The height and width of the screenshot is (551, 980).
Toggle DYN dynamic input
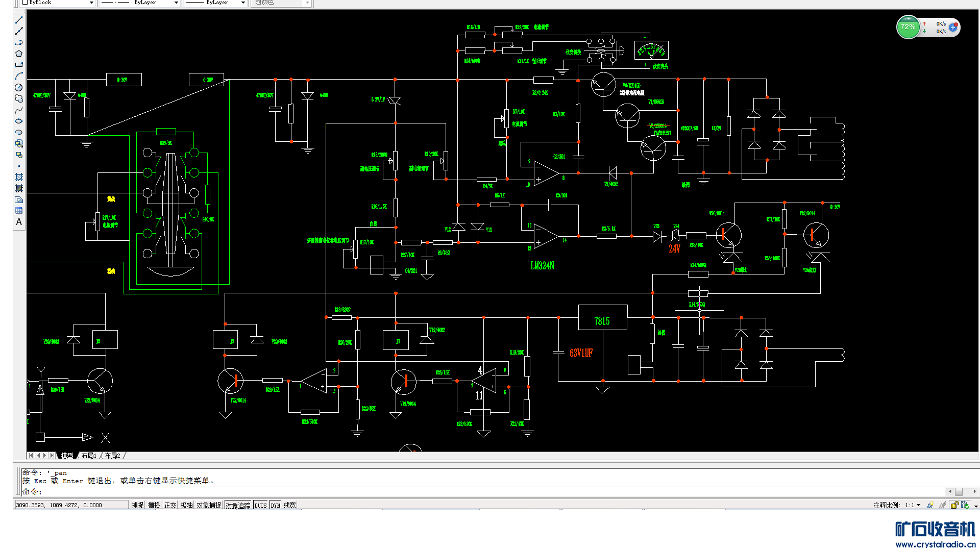pyautogui.click(x=276, y=505)
